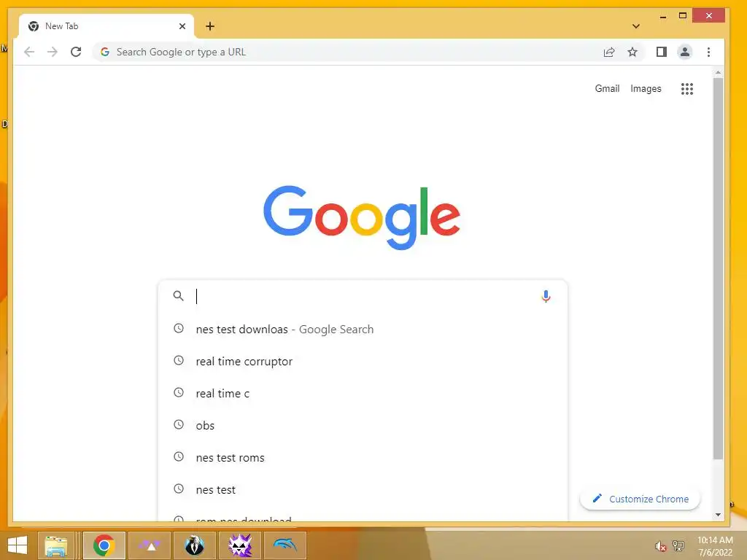Choose the 'nes test' history suggestion

tap(363, 489)
